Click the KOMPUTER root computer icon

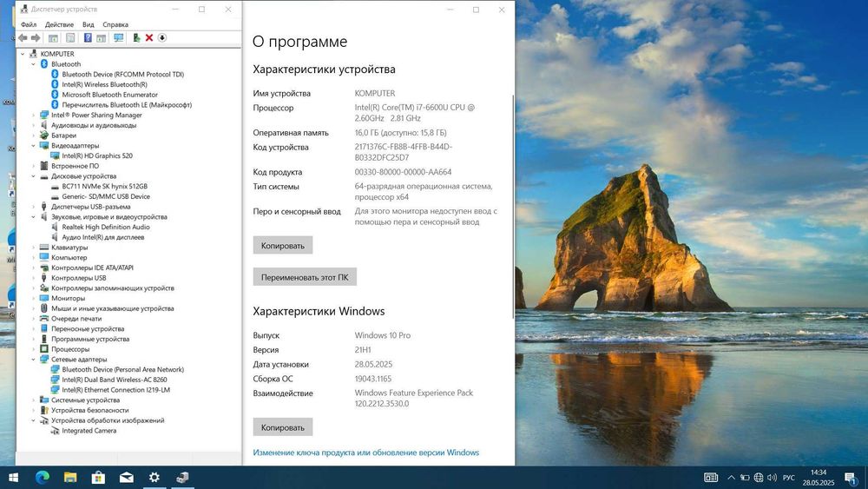coord(33,54)
